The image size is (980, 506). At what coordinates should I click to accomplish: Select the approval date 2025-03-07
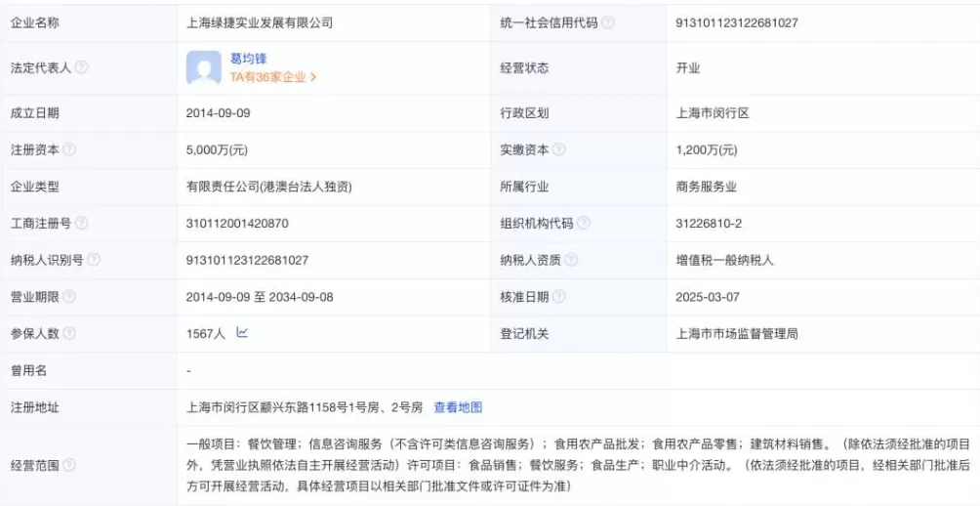(x=708, y=297)
